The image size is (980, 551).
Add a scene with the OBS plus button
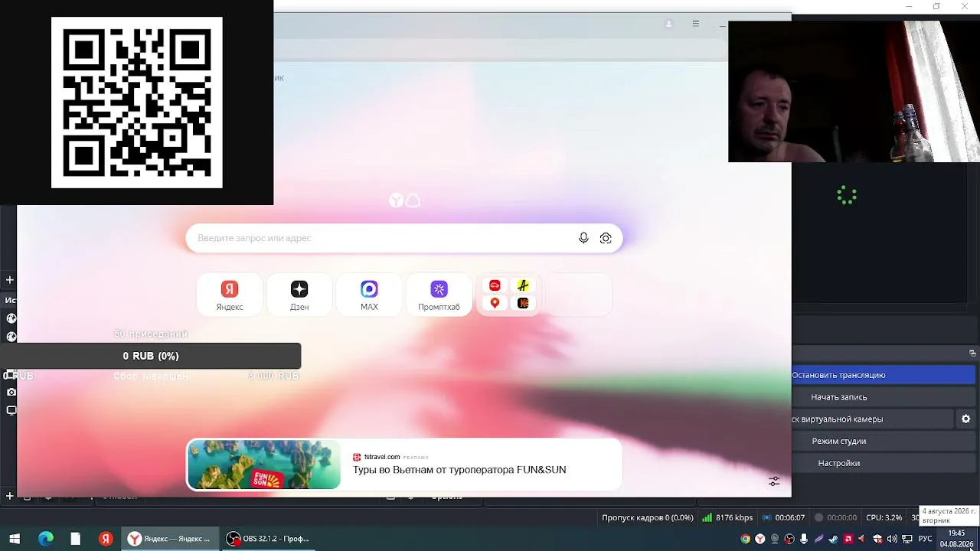pyautogui.click(x=10, y=280)
